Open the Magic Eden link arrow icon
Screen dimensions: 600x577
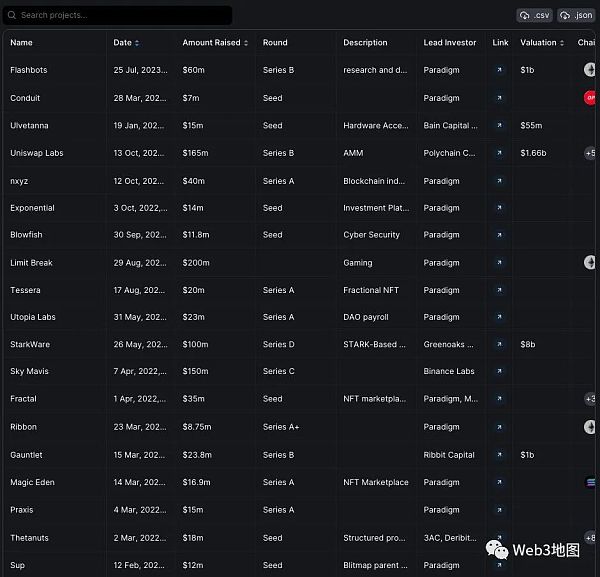(500, 482)
